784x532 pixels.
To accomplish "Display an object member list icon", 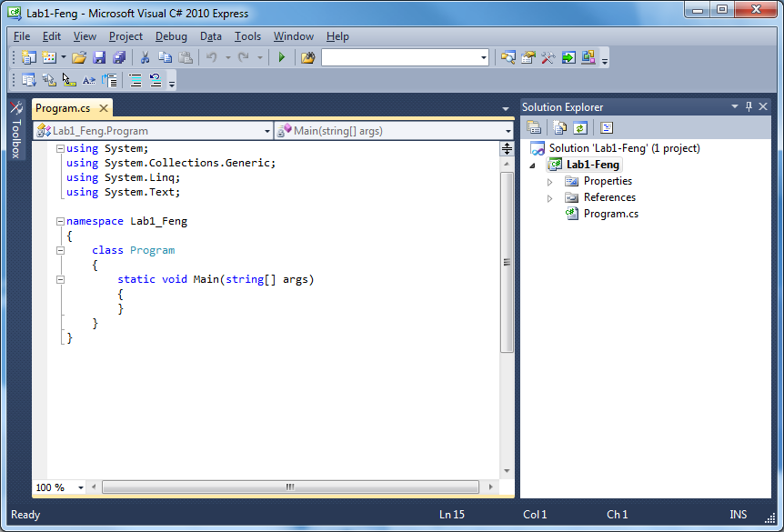I will [29, 80].
